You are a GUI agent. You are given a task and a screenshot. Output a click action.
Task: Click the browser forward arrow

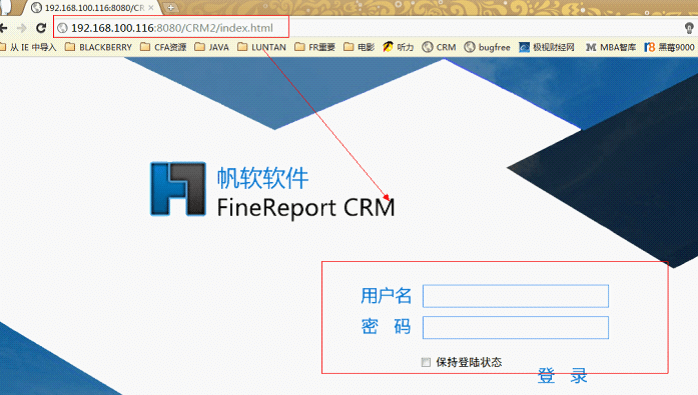[x=22, y=28]
